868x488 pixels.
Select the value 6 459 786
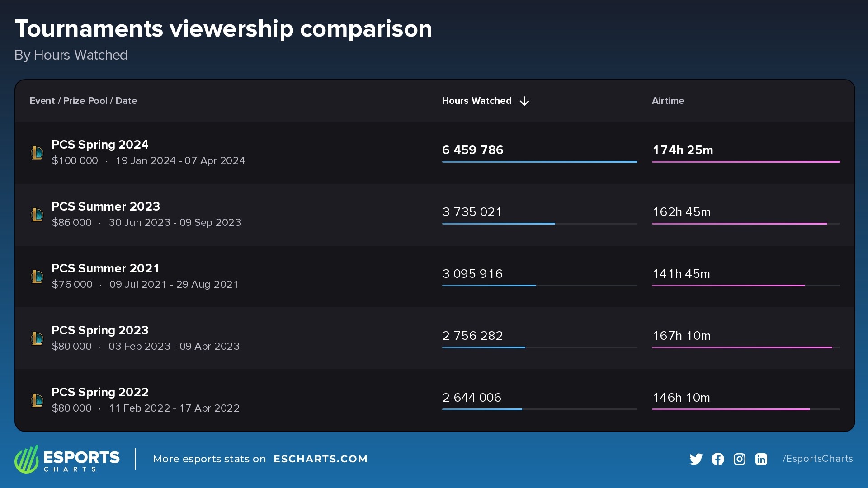coord(472,150)
